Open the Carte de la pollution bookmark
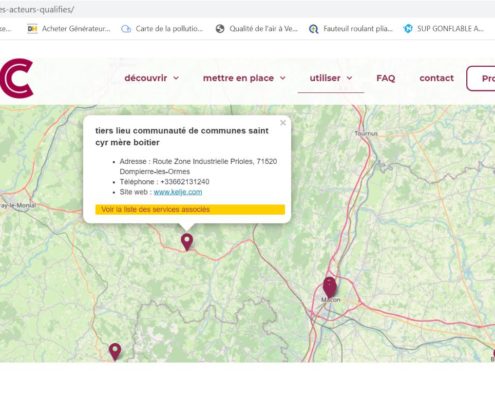Screen dimensions: 495x400 (x=162, y=29)
